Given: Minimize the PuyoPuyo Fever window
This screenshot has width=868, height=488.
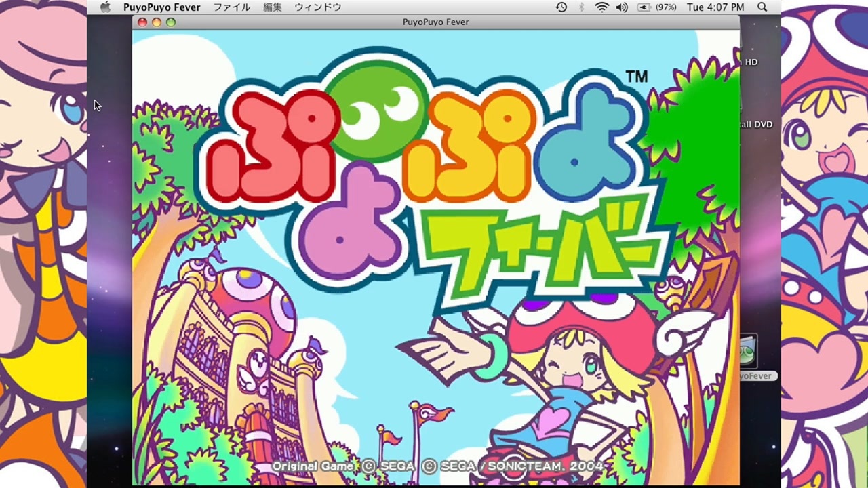Looking at the screenshot, I should pyautogui.click(x=157, y=22).
